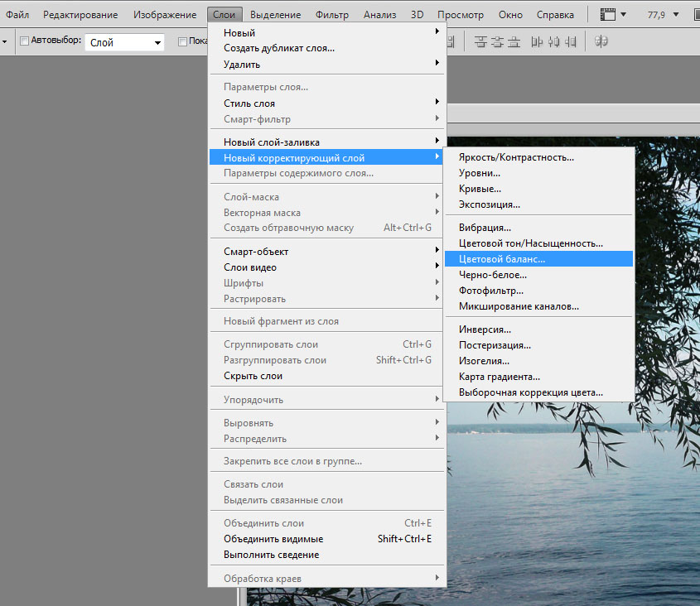Choose Постеризация... adjustment layer
The width and height of the screenshot is (700, 606).
[x=538, y=345]
